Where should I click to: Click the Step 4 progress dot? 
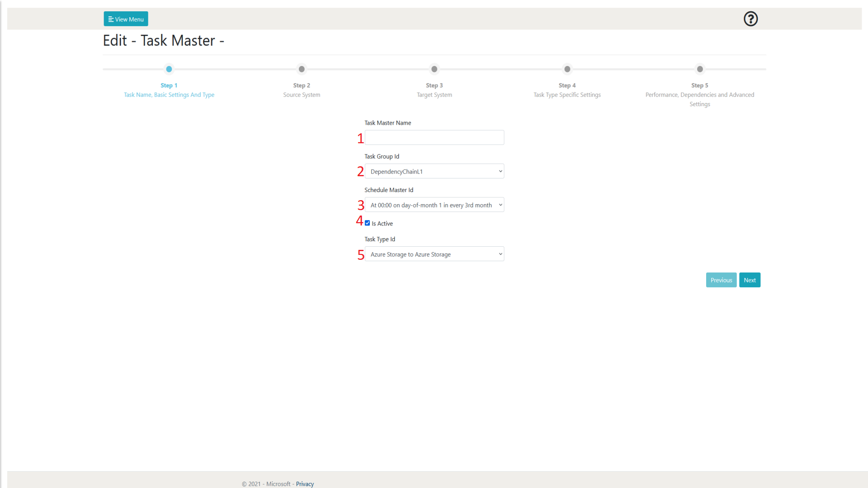[x=567, y=69]
